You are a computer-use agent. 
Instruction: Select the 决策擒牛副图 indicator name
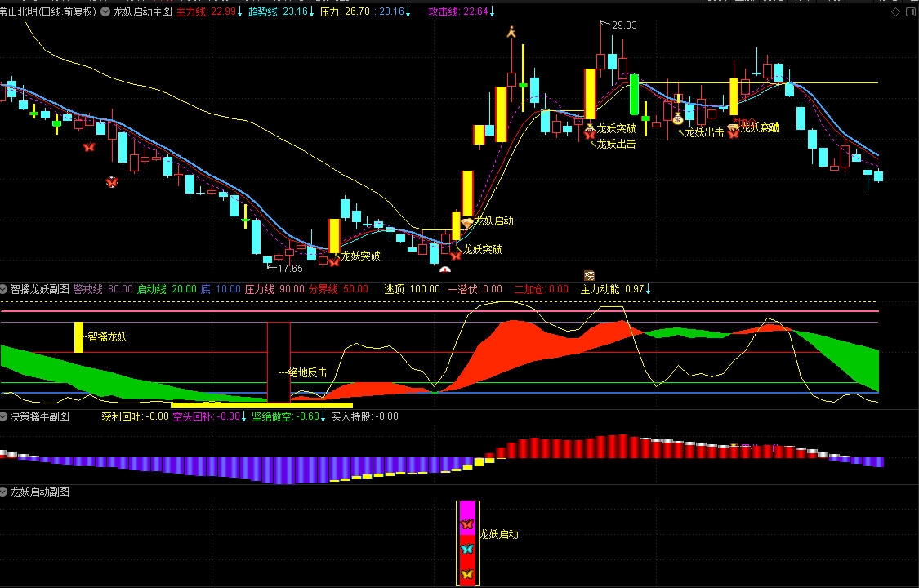pos(40,416)
